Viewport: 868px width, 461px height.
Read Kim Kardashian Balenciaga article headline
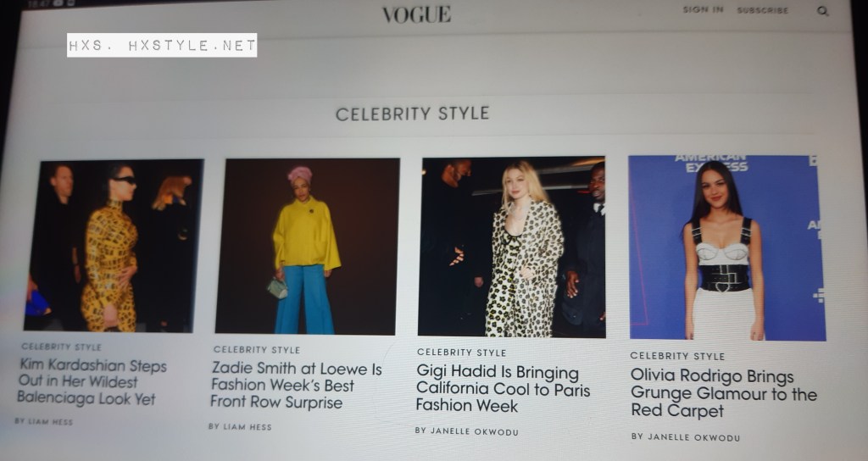pos(92,382)
